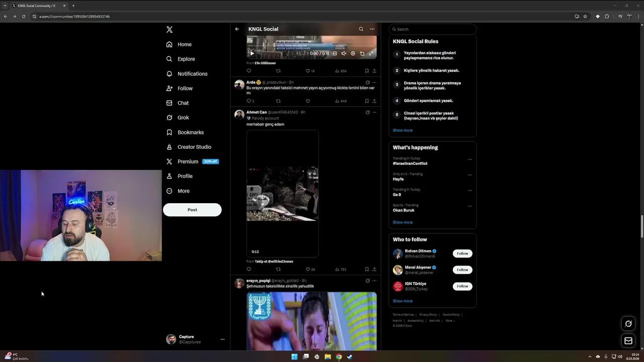
Task: Open more options for Hayfa trend
Action: coord(470,175)
